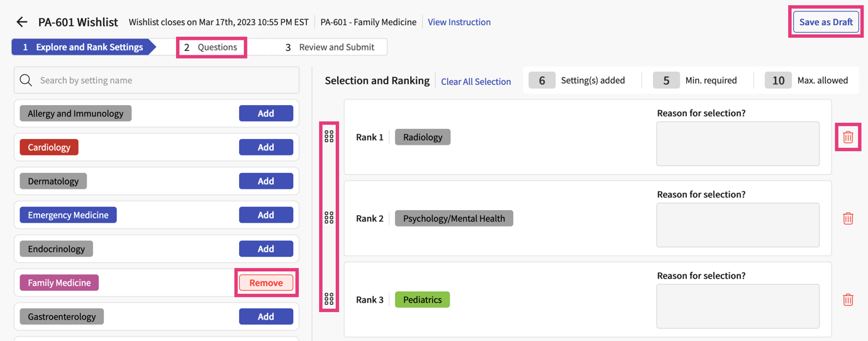Select the Endocrinology tag
This screenshot has width=868, height=341.
tap(56, 249)
